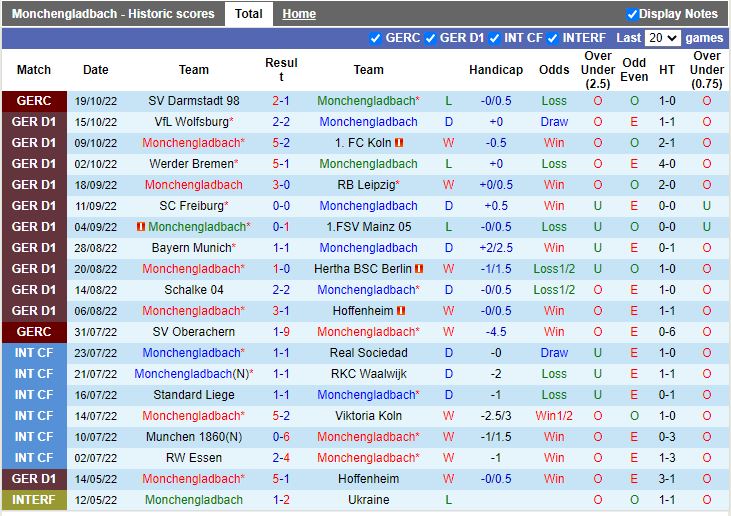This screenshot has height=516, width=731.
Task: Uncheck the INTERF competition filter
Action: [552, 38]
